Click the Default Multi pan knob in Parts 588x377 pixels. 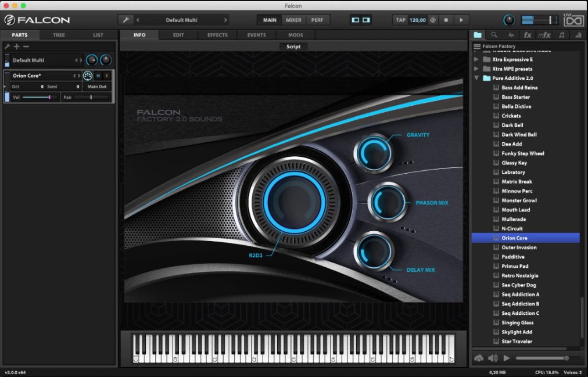coord(106,60)
